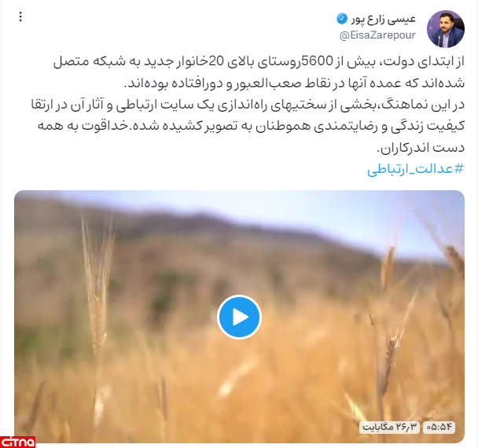Visit the @EisaZarepour handle link
Image resolution: width=478 pixels, height=448 pixels.
coord(377,35)
